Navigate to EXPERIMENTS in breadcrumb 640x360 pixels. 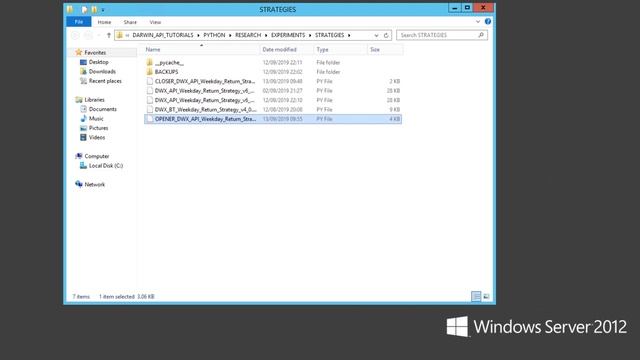288,35
